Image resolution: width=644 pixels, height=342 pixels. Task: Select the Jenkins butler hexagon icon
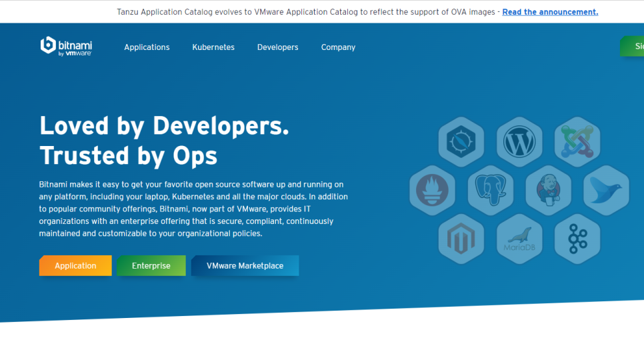point(548,190)
